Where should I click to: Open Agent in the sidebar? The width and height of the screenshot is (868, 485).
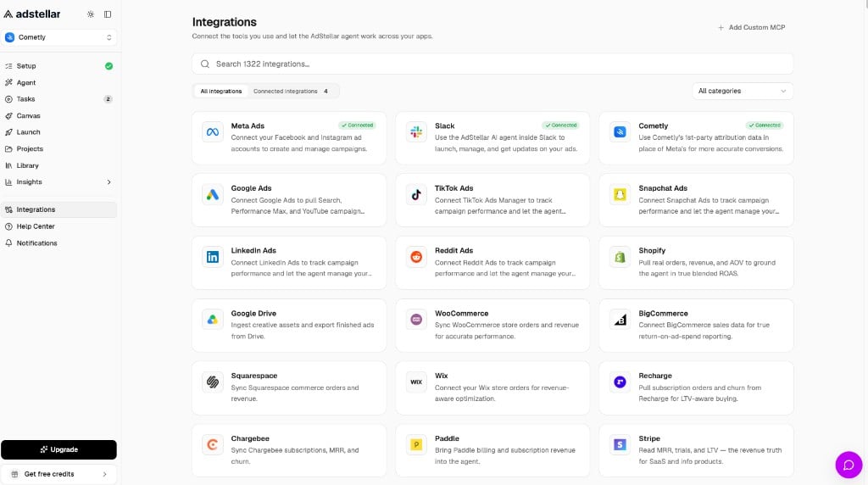58,82
